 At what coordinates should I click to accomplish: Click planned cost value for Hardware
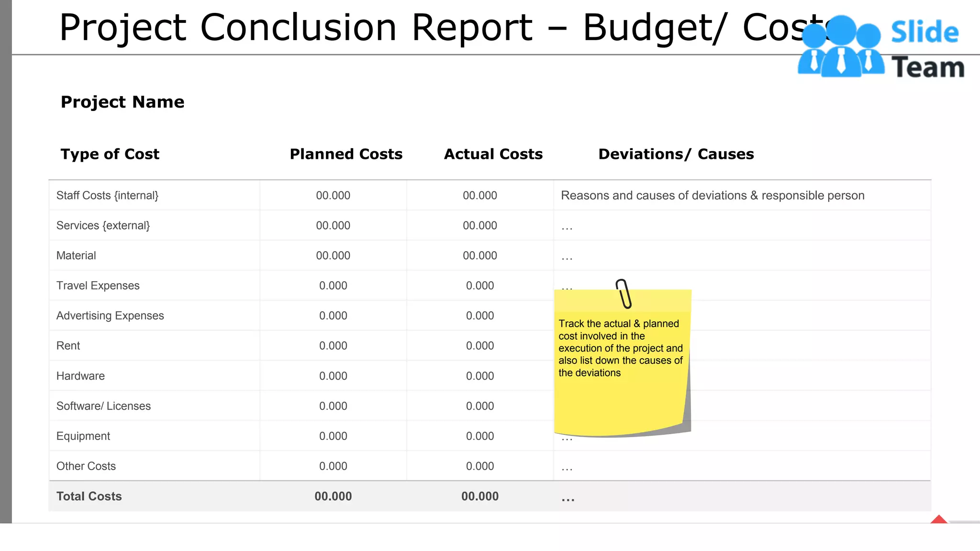(x=333, y=376)
